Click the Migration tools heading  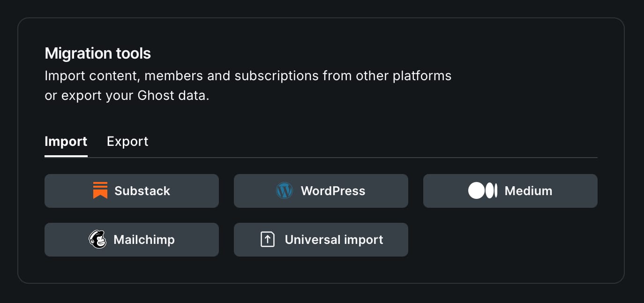coord(97,53)
